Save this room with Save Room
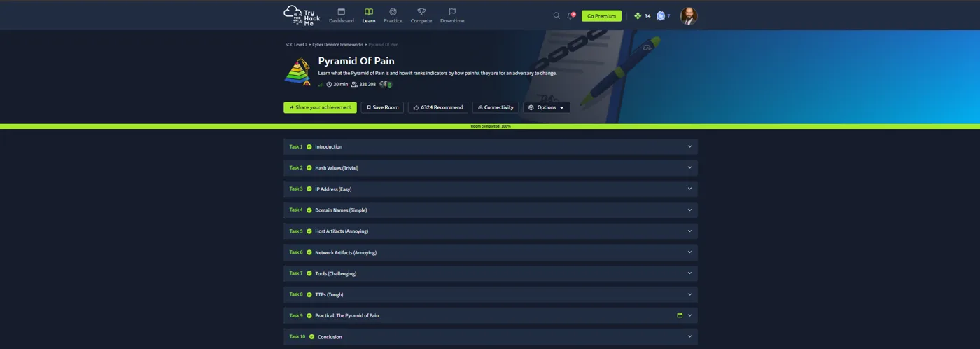 pyautogui.click(x=382, y=107)
